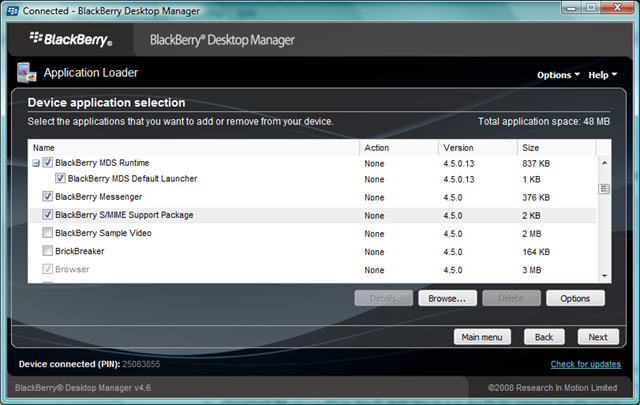Image resolution: width=640 pixels, height=405 pixels.
Task: Uncheck BlackBerry MDS Runtime checkbox
Action: (x=48, y=162)
